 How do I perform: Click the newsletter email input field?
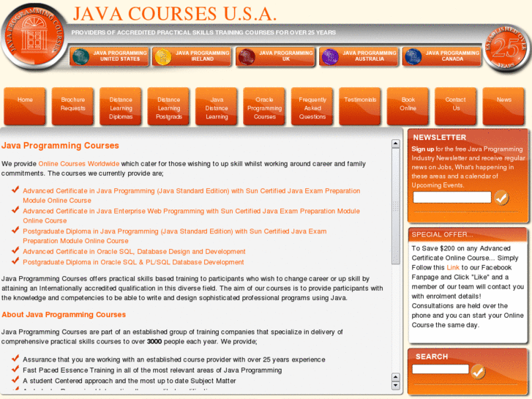[x=452, y=197]
